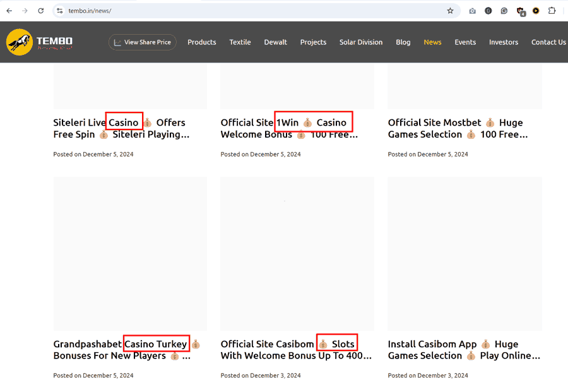Viewport: 568px width, 392px height.
Task: Click thumbnail above Install Casibom App article
Action: (x=464, y=253)
